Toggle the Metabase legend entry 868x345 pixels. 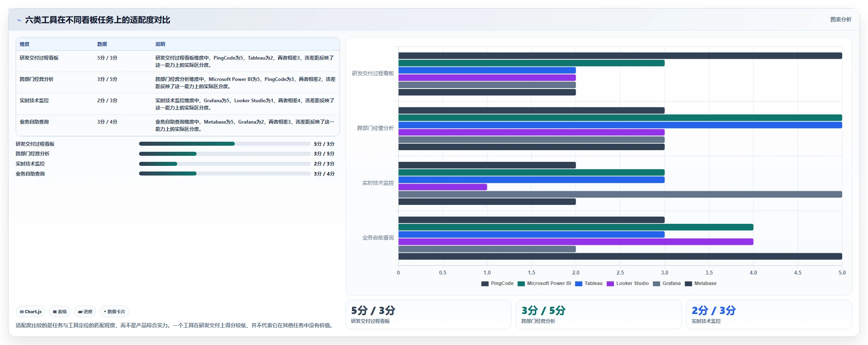tap(700, 283)
